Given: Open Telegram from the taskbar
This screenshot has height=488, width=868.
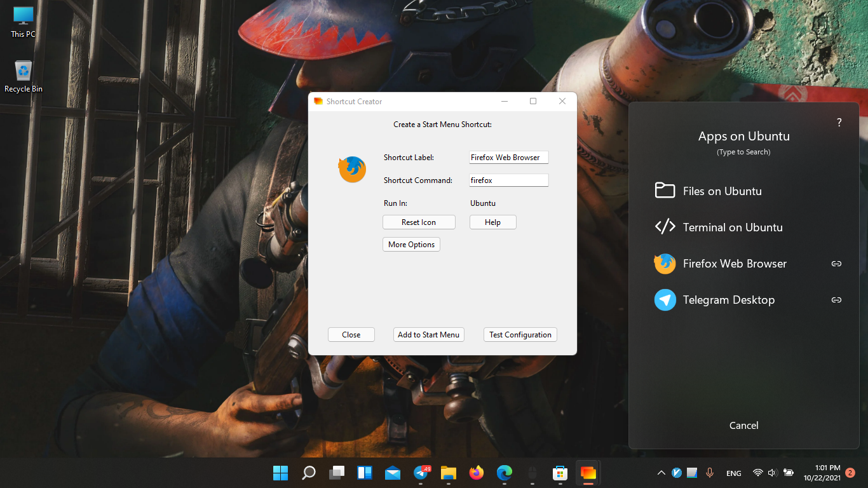Looking at the screenshot, I should coord(421,473).
